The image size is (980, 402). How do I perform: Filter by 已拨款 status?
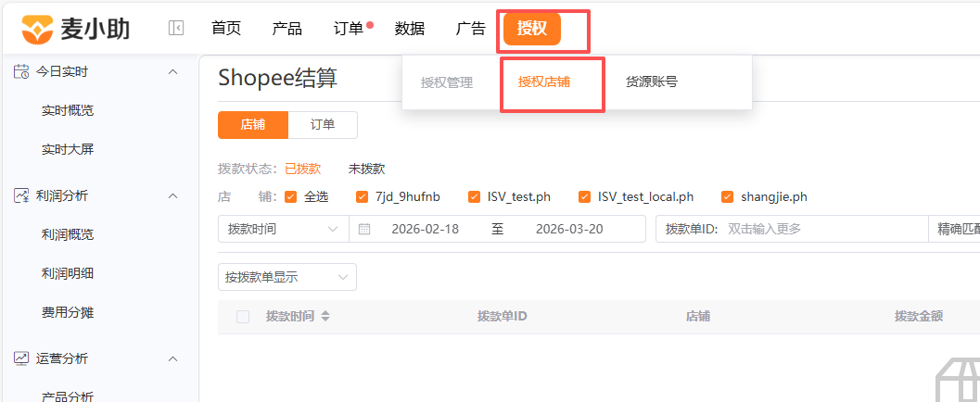(302, 169)
